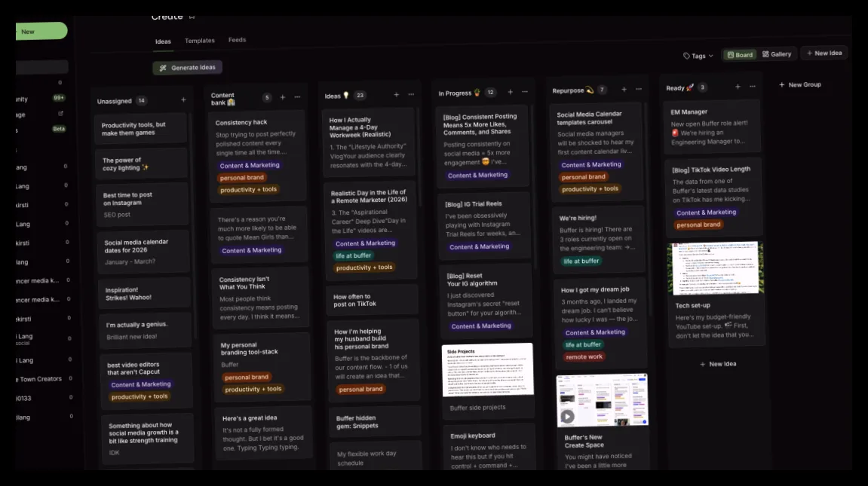Image resolution: width=868 pixels, height=486 pixels.
Task: Switch to Gallery view
Action: click(x=777, y=54)
